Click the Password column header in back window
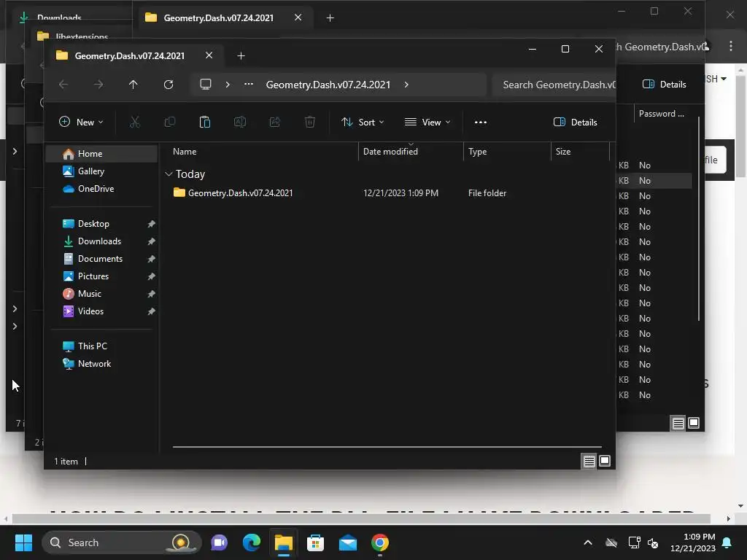Image resolution: width=747 pixels, height=560 pixels. coord(661,114)
